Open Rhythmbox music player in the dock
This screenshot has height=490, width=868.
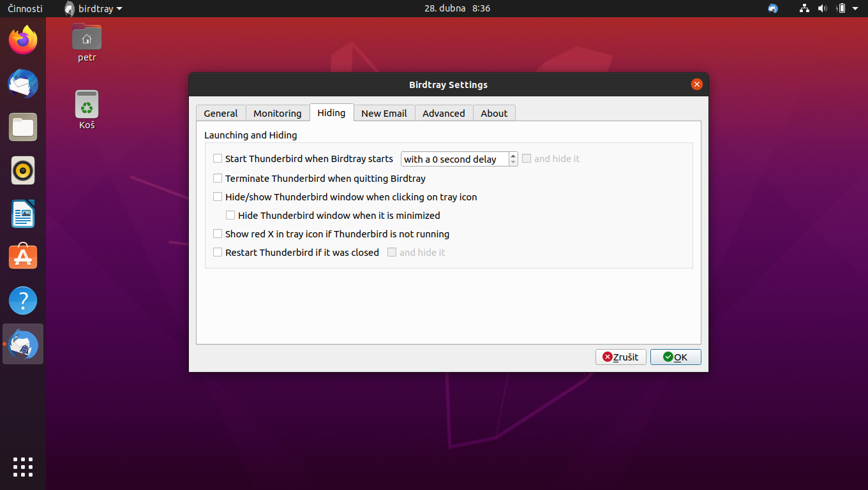coord(23,170)
